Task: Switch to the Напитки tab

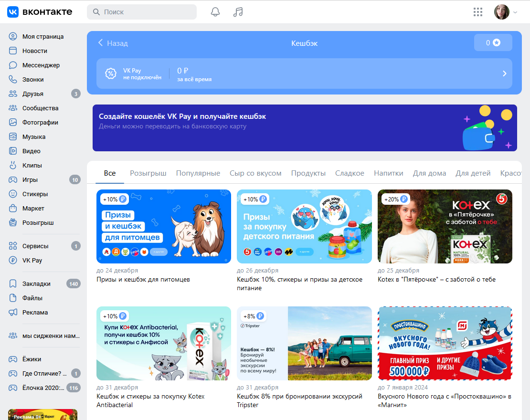Action: (x=388, y=173)
